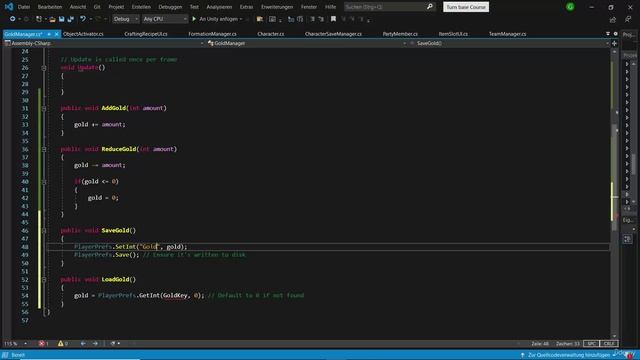Open the Debug configuration dropdown
The image size is (640, 360).
(x=125, y=19)
